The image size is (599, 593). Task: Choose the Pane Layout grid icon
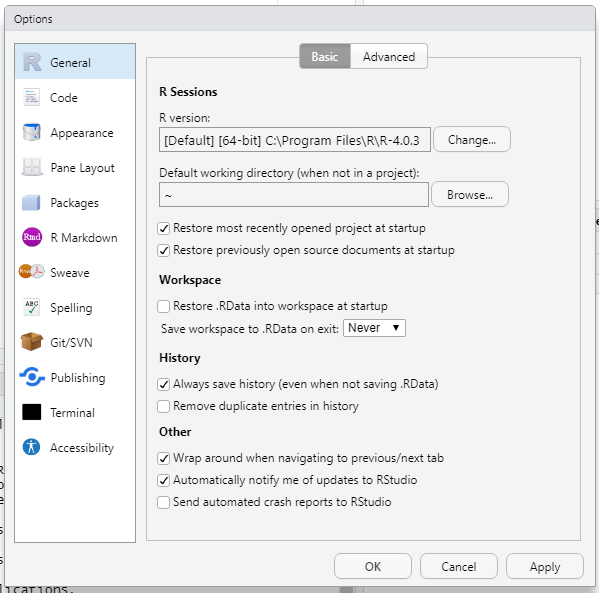[x=32, y=167]
